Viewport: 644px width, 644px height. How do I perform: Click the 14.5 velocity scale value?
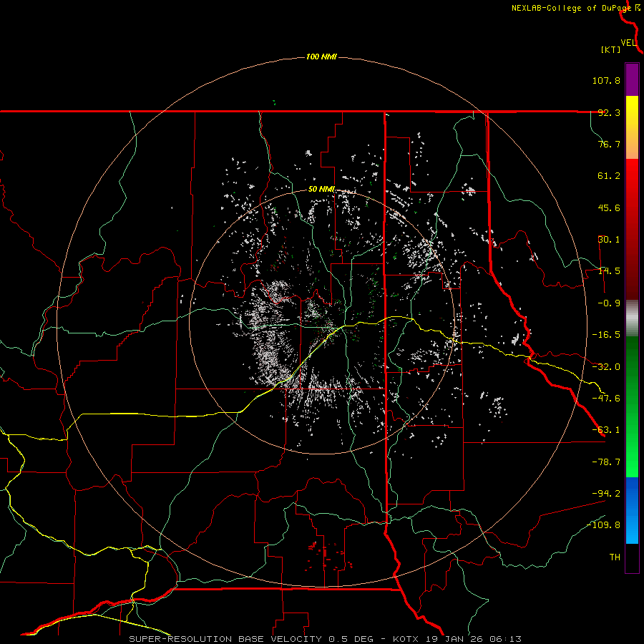609,271
